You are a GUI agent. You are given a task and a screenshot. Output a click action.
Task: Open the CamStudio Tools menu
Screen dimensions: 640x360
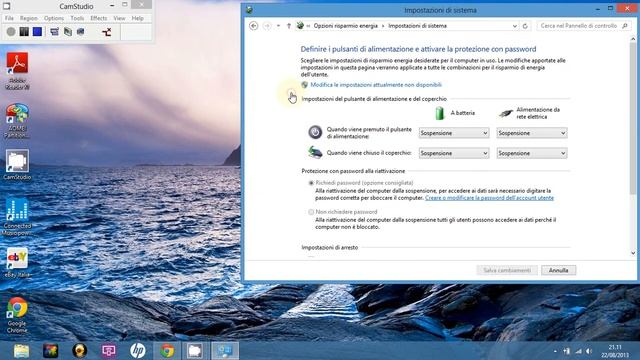tap(77, 18)
